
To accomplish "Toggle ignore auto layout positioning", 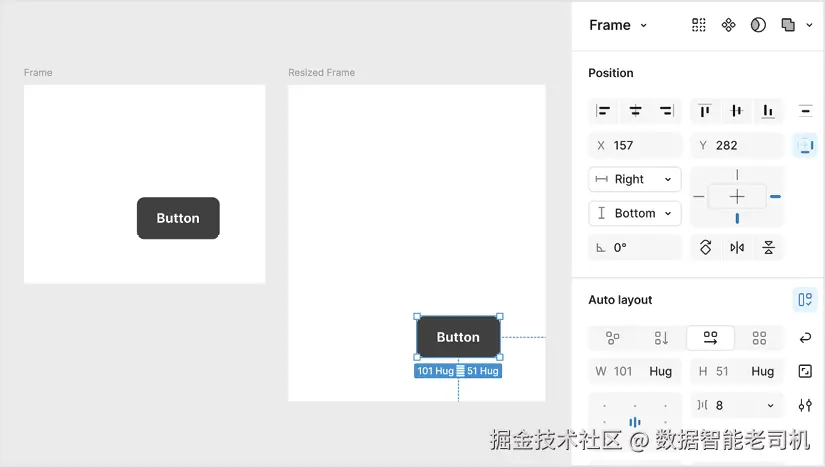I will 805,145.
